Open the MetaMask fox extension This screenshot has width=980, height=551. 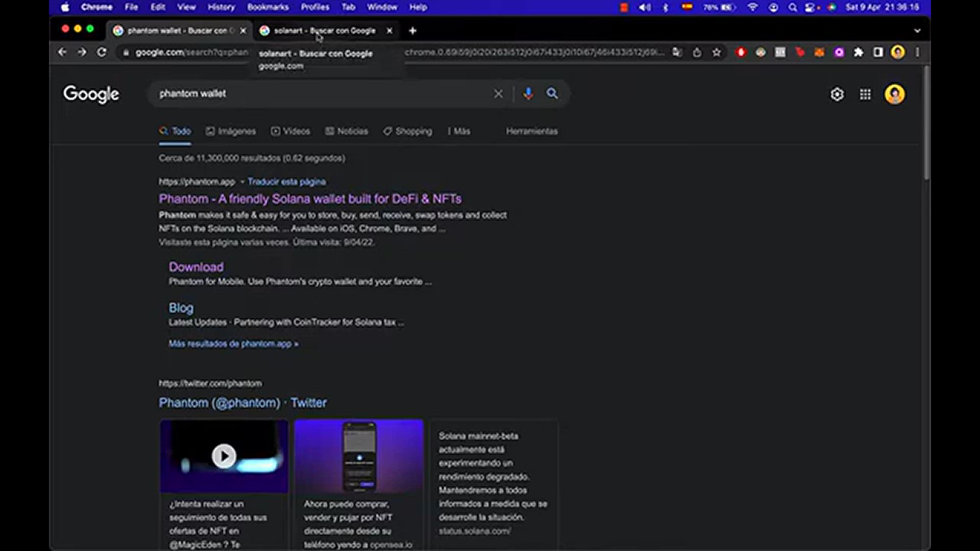coord(819,52)
